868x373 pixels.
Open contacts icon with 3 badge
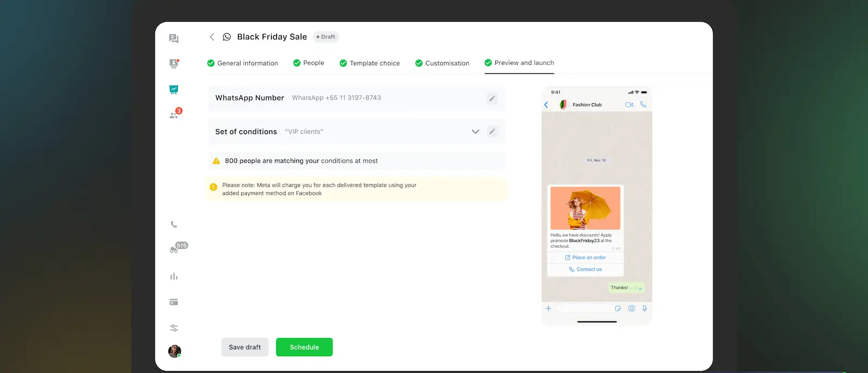coord(174,115)
